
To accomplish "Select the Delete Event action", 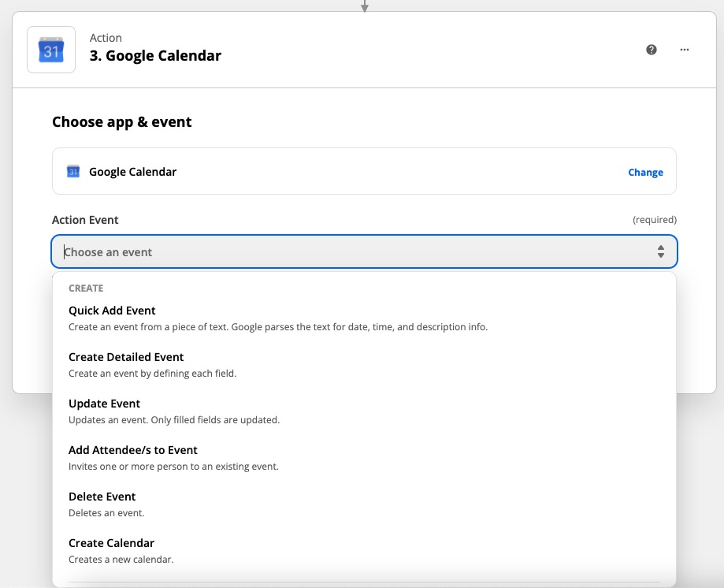I will (x=364, y=504).
